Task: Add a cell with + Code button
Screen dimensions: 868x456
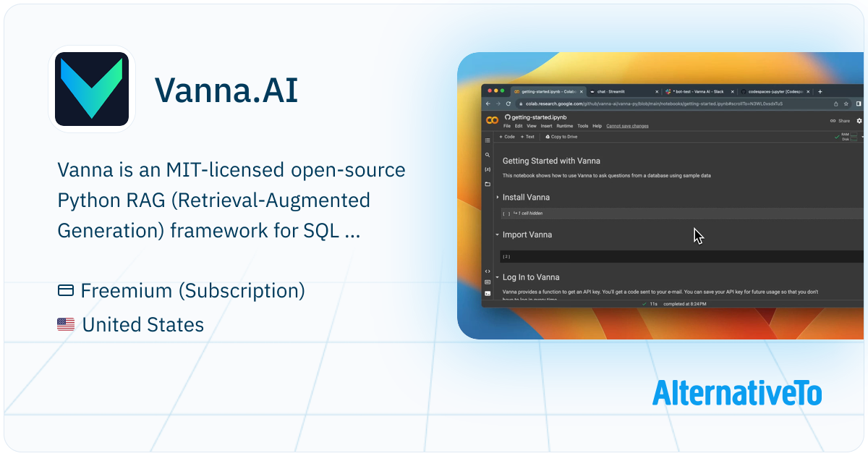Action: [507, 137]
